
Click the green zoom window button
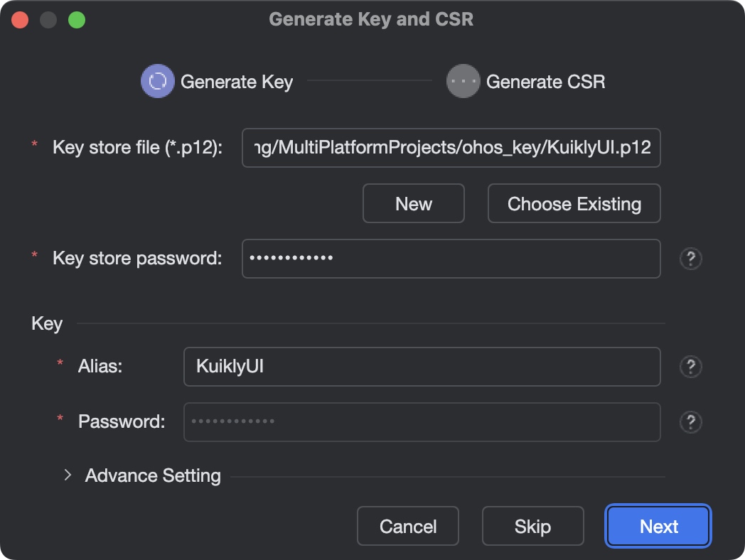pos(77,20)
